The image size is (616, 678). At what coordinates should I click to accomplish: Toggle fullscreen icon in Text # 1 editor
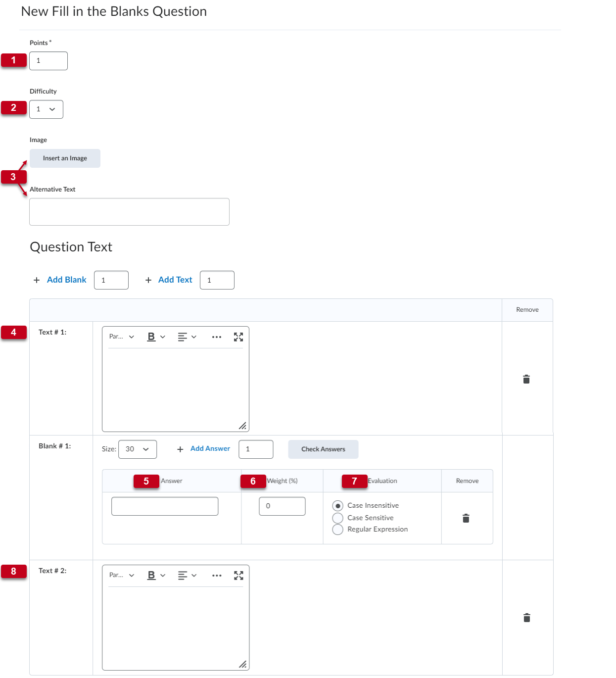[x=238, y=337]
